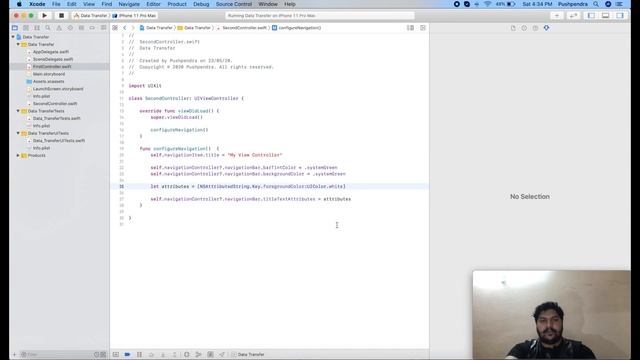This screenshot has height=360, width=640.
Task: Open configureNavigation() jump bar segment
Action: 297,28
